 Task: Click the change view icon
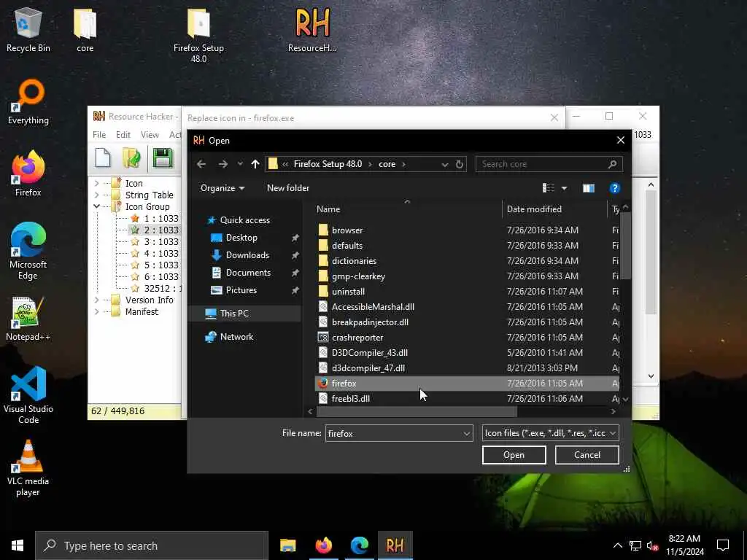click(549, 188)
